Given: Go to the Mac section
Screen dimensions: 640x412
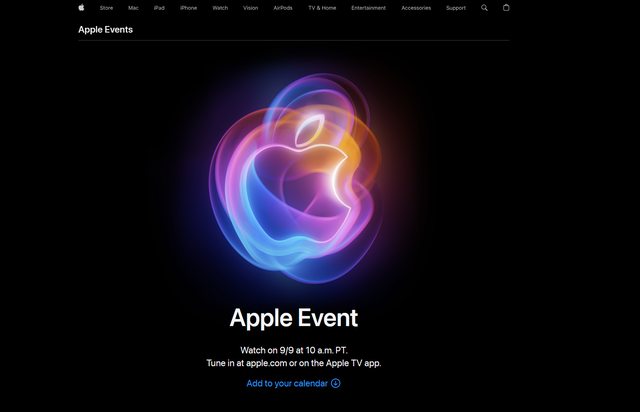Looking at the screenshot, I should click(x=133, y=8).
